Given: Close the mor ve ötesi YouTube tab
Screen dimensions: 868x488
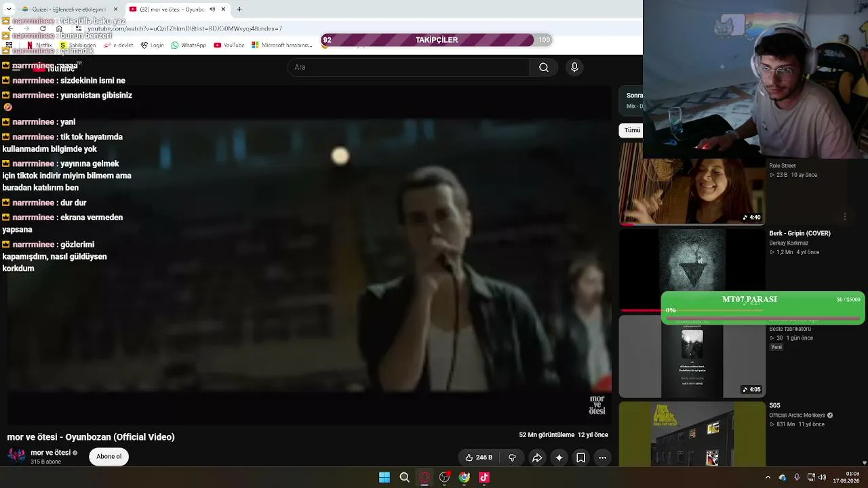Looking at the screenshot, I should click(223, 9).
